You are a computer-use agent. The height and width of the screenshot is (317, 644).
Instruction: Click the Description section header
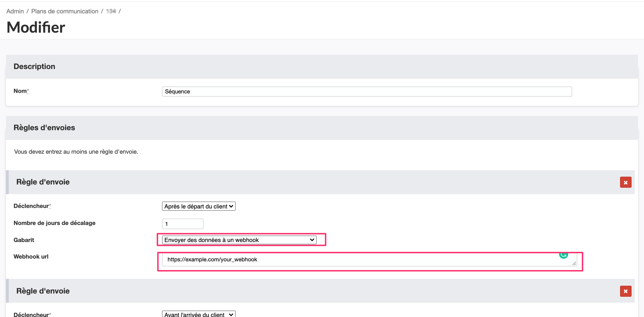(34, 67)
